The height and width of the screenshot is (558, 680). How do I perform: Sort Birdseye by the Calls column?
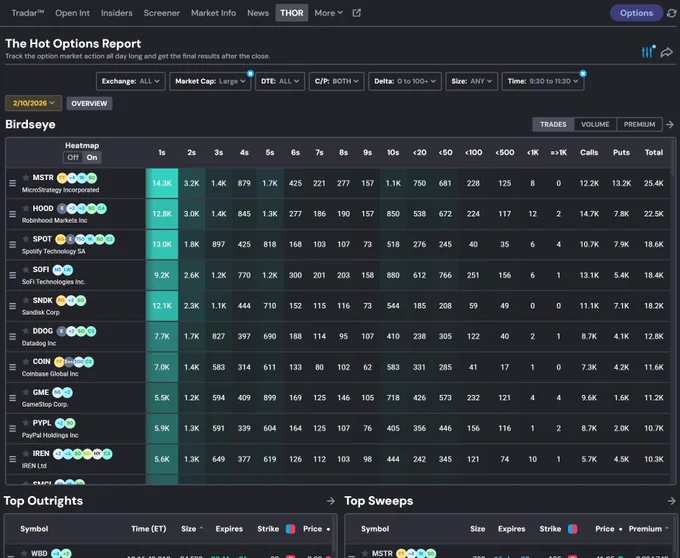[x=589, y=153]
